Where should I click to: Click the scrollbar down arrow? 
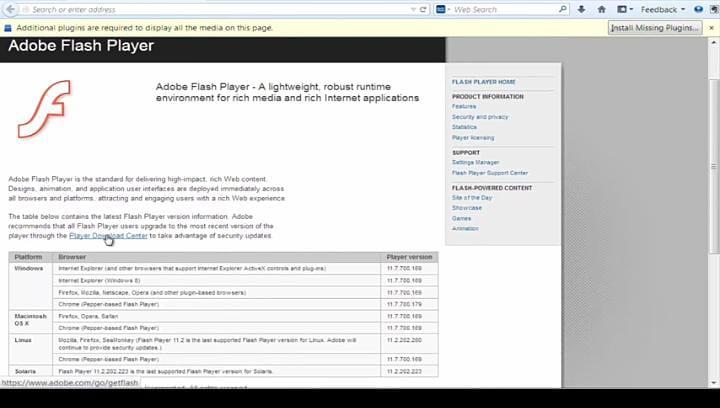[x=714, y=383]
